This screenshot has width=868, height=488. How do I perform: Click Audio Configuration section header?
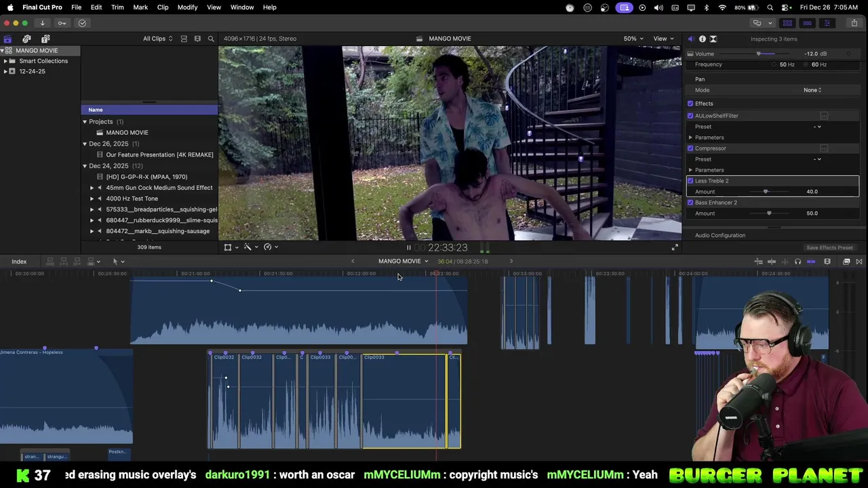click(720, 235)
